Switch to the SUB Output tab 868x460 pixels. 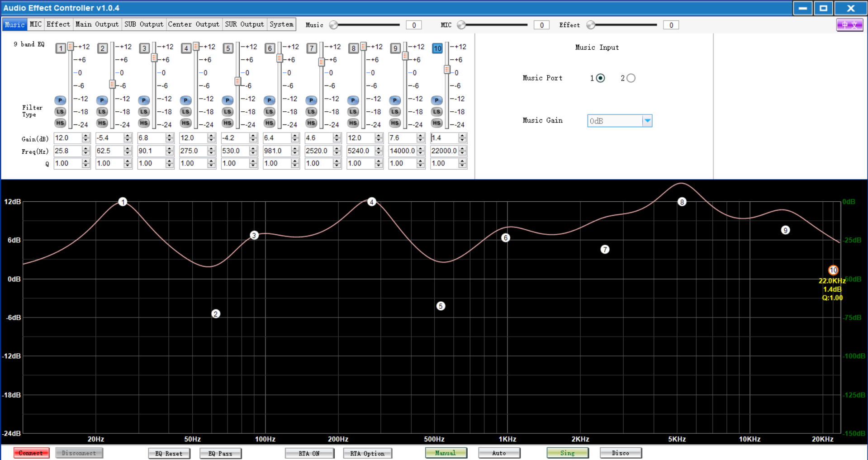tap(144, 24)
